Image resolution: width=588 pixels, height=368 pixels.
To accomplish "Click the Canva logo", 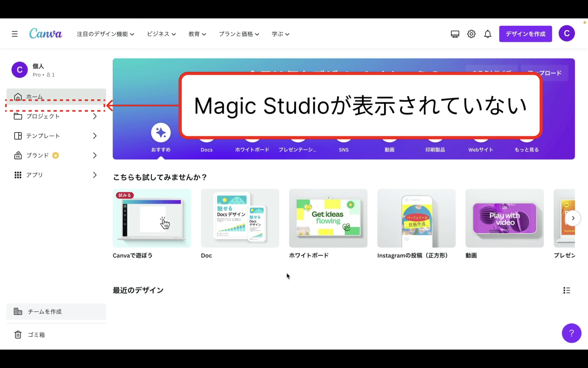I will coord(46,34).
